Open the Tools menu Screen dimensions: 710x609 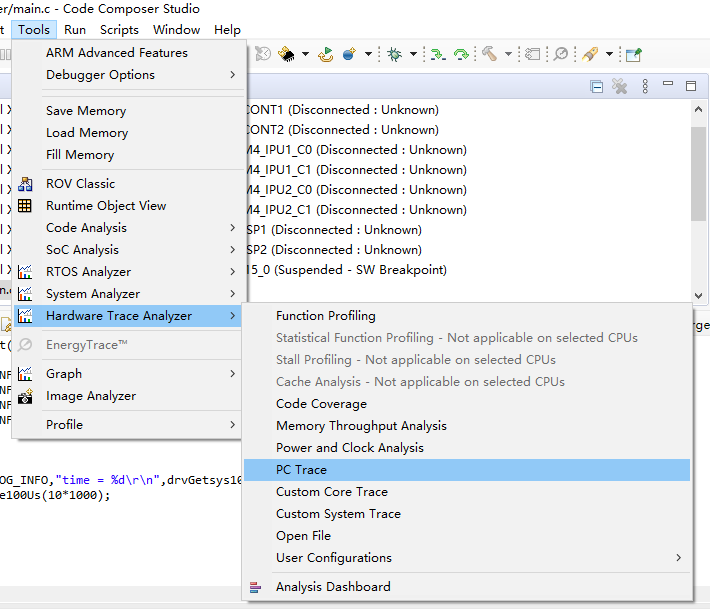point(34,30)
